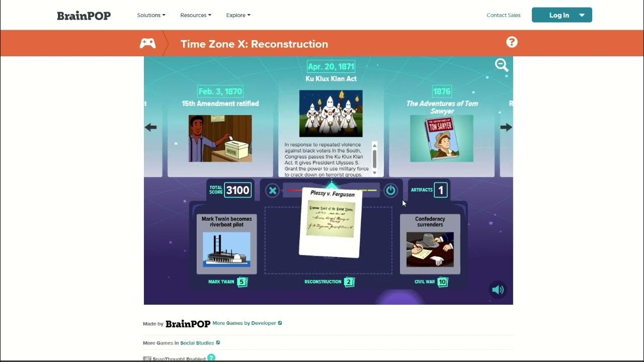
Task: Click the Reconstruction deck count 2 icon
Action: tap(349, 282)
